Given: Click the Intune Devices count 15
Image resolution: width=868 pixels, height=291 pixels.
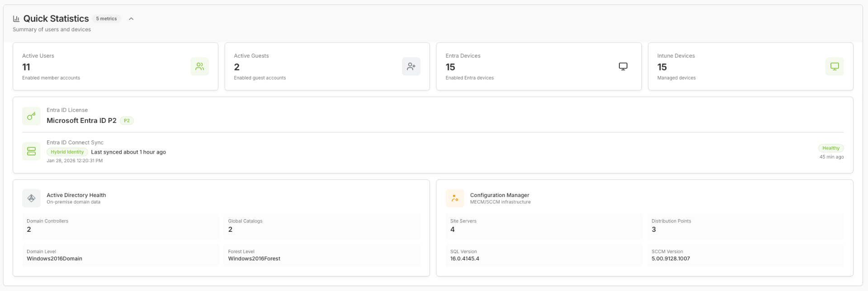Looking at the screenshot, I should click(662, 67).
